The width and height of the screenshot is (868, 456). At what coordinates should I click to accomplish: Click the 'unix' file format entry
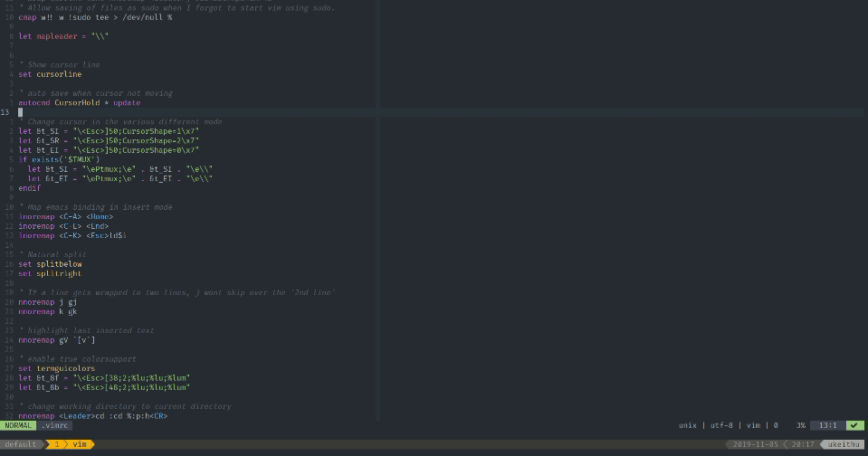[688, 425]
